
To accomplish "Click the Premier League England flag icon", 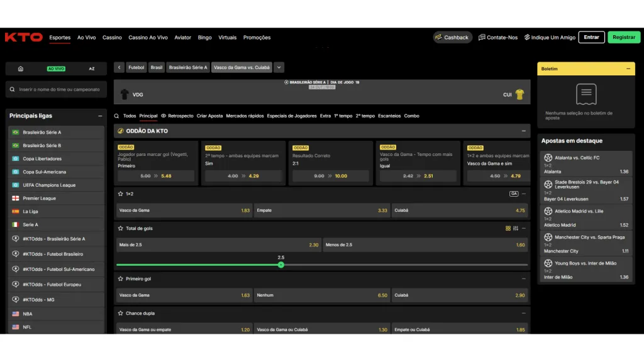I will (x=16, y=198).
